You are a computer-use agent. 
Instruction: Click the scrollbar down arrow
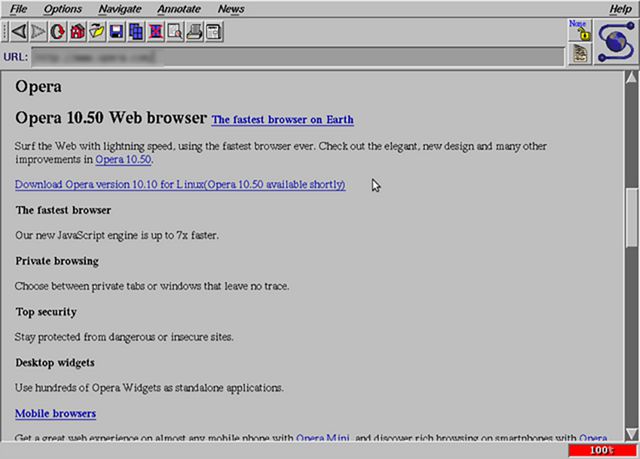pyautogui.click(x=632, y=433)
